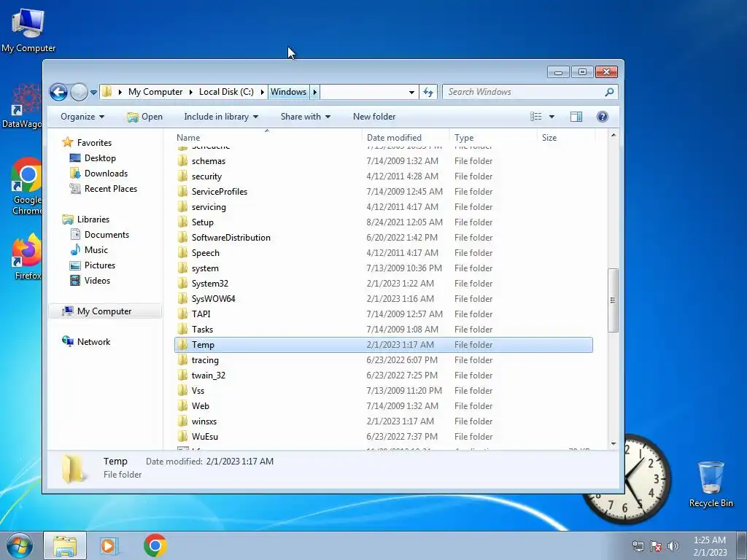Screen dimensions: 747x560
Task: Open Help with the question mark icon
Action: click(602, 117)
